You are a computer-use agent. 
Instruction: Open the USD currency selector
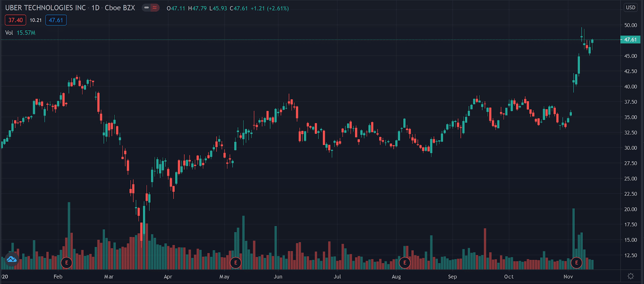pyautogui.click(x=631, y=8)
